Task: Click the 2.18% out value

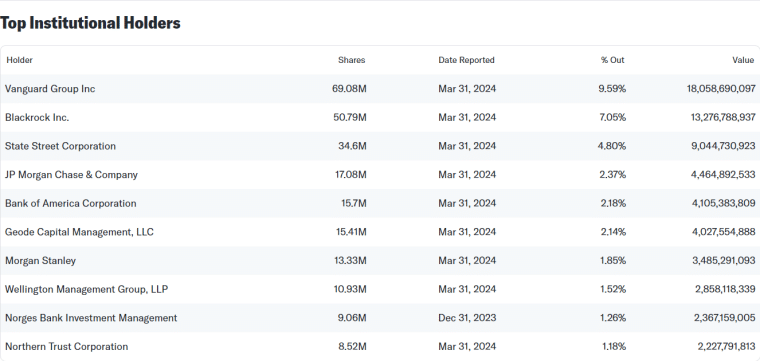Action: 613,204
